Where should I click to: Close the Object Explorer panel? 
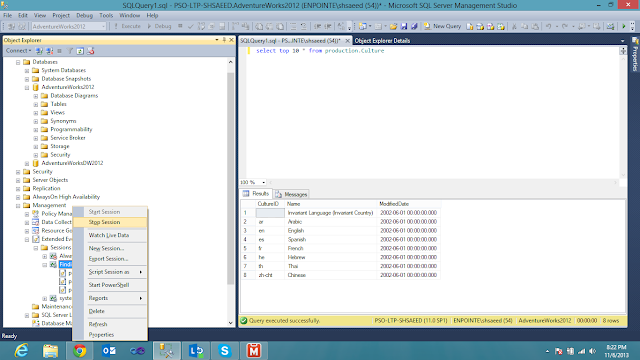[x=231, y=40]
